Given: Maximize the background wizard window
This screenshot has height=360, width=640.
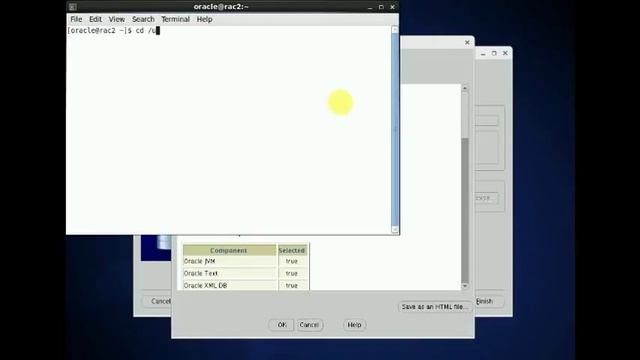Looking at the screenshot, I should coord(494,53).
